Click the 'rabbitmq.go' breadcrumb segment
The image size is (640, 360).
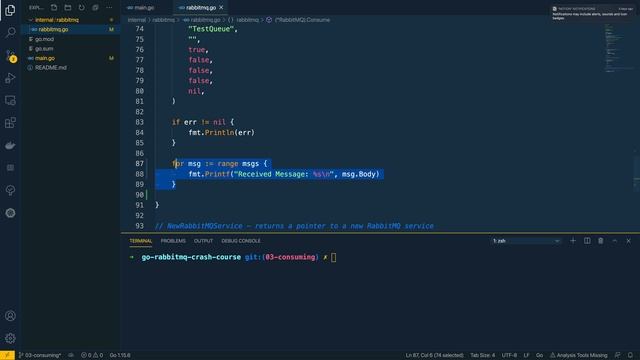[205, 20]
